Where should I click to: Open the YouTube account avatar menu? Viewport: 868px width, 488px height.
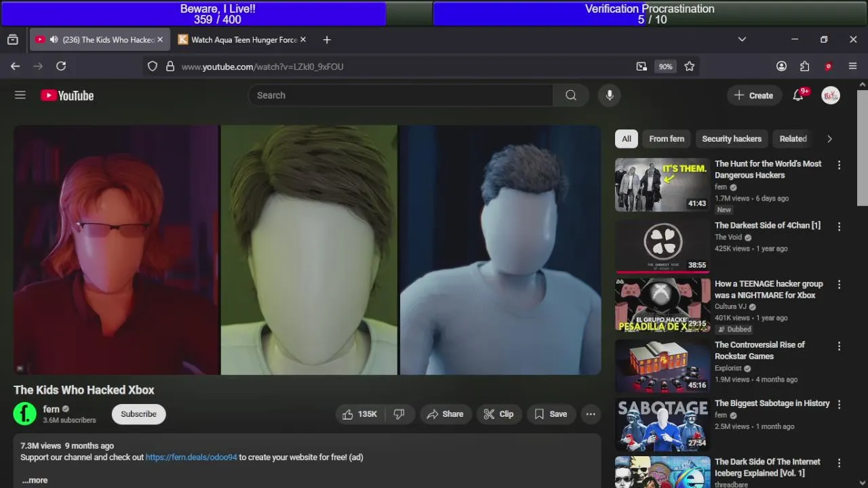coord(831,96)
